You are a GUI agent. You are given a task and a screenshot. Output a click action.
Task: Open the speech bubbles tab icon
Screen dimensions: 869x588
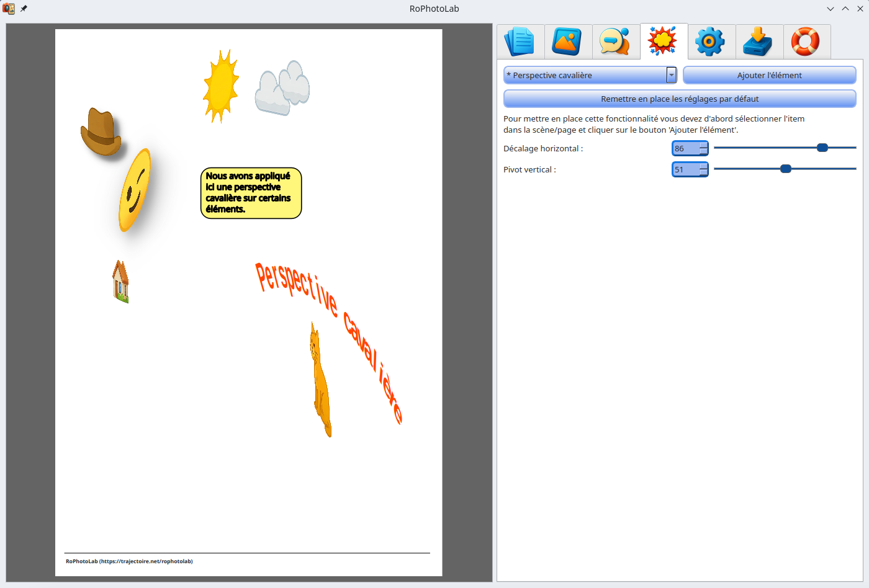[616, 42]
